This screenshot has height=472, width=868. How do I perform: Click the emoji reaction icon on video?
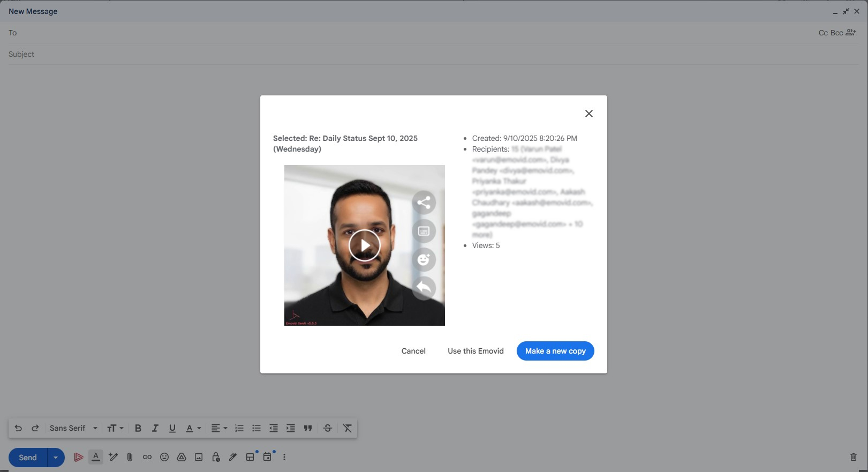coord(424,260)
